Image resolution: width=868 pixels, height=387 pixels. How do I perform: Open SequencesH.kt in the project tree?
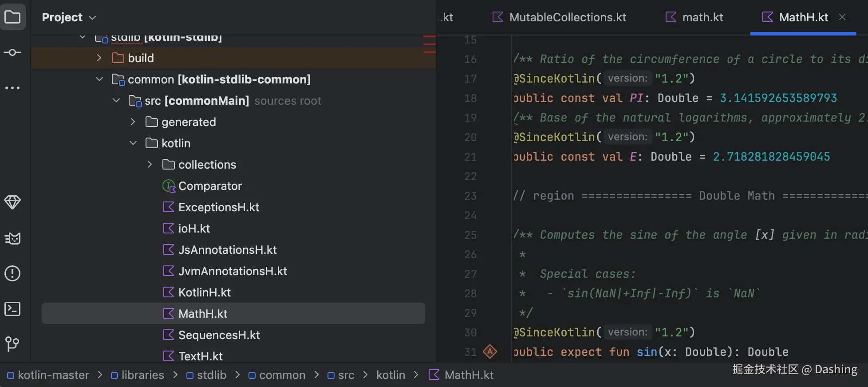pos(219,335)
